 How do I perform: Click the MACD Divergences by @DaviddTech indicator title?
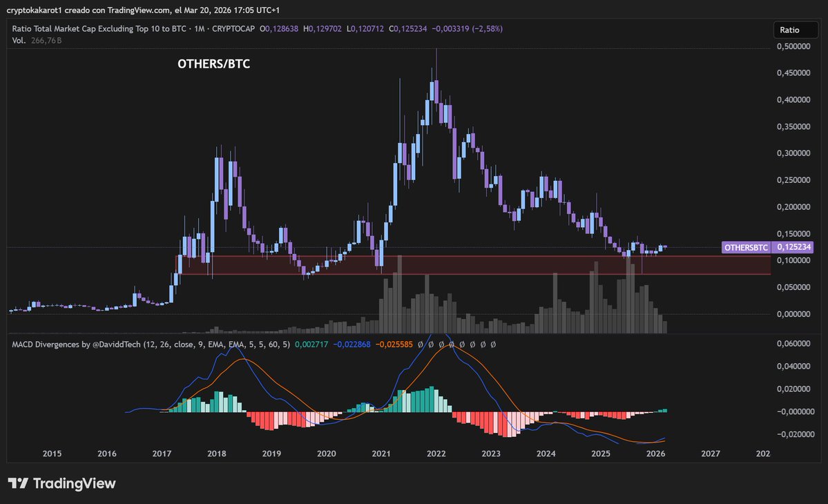[151, 345]
